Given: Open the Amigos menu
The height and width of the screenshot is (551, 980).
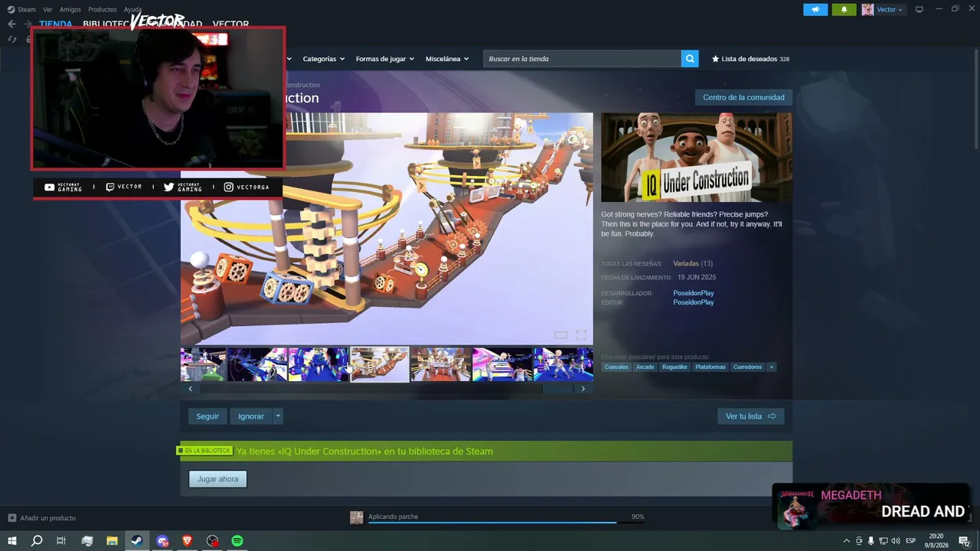Looking at the screenshot, I should [x=70, y=10].
